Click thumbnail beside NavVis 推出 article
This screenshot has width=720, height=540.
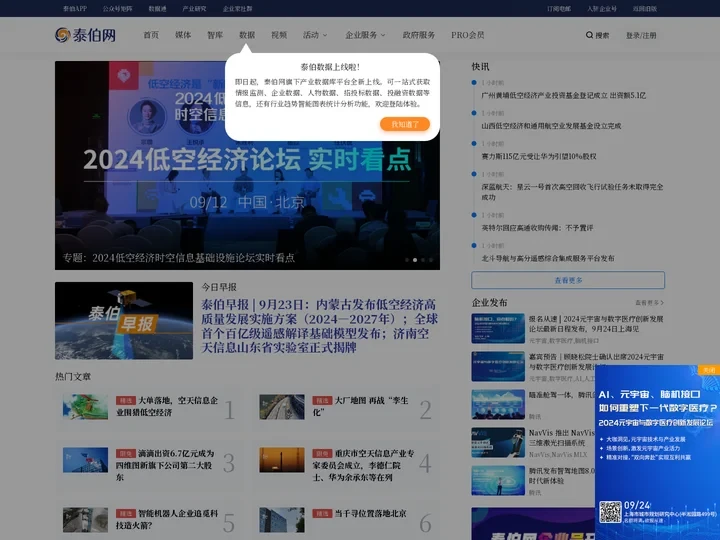(498, 443)
